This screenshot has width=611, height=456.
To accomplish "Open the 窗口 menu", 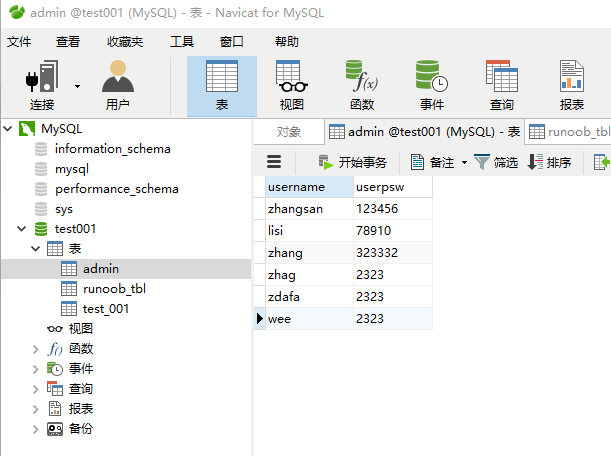I will 231,41.
